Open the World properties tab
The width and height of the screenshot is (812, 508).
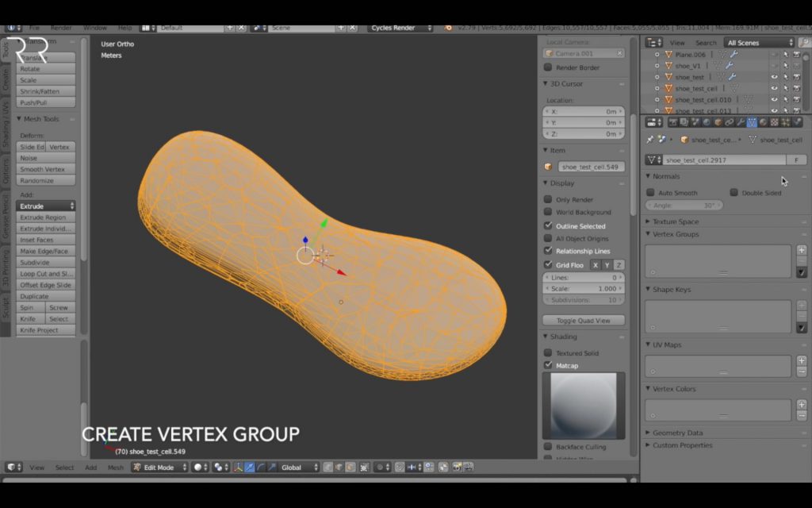coord(707,122)
